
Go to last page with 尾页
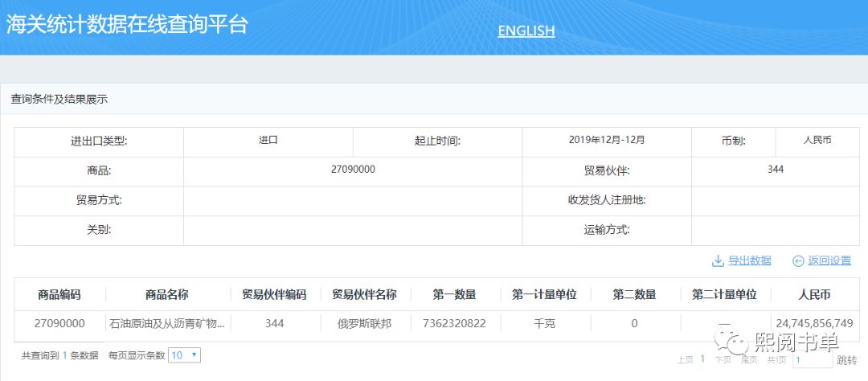pyautogui.click(x=749, y=360)
